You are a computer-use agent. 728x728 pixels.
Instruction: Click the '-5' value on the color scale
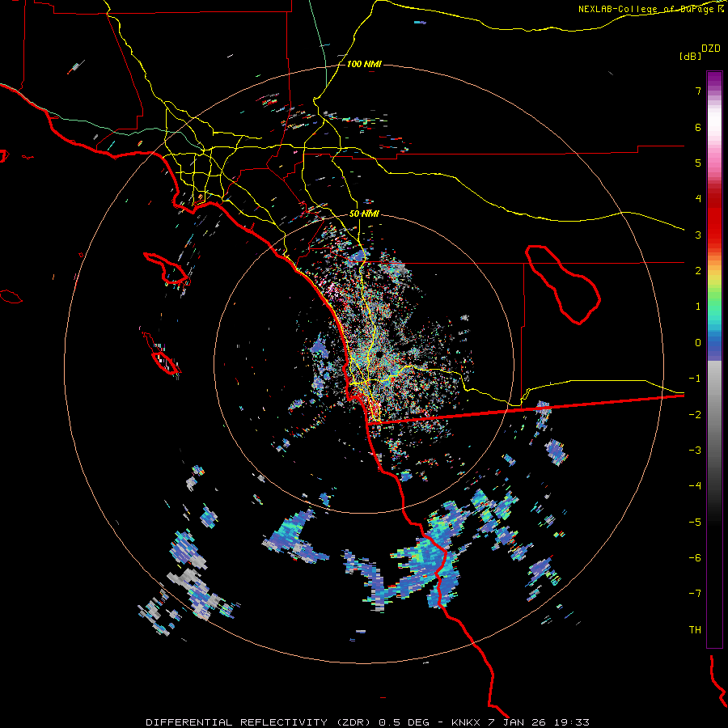[x=695, y=523]
